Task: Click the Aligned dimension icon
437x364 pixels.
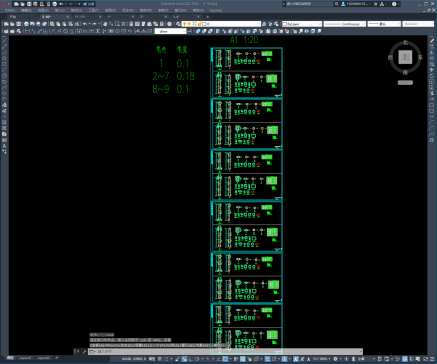Action: pyautogui.click(x=33, y=31)
